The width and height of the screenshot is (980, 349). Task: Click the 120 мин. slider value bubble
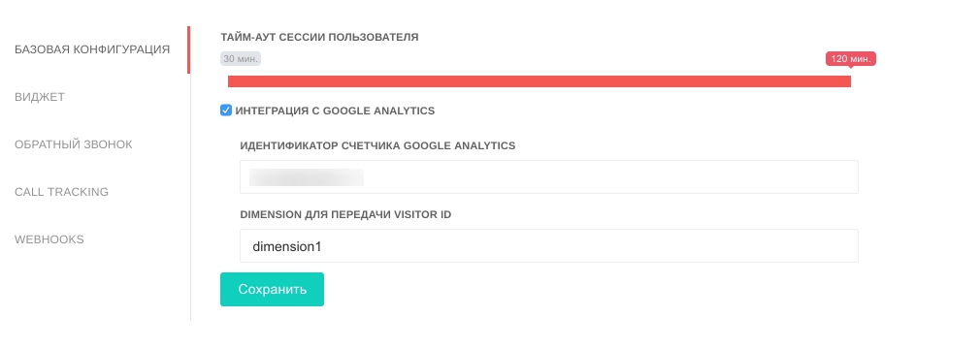click(x=851, y=59)
